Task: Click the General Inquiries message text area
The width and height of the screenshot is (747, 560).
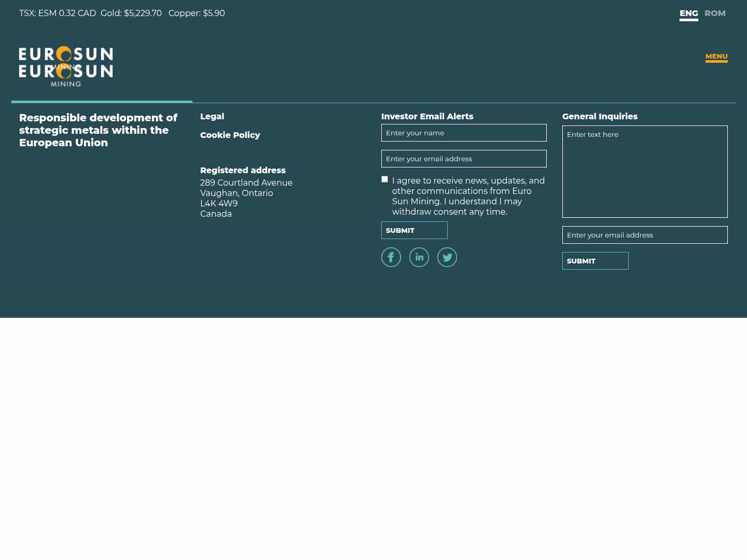Action: (x=645, y=171)
